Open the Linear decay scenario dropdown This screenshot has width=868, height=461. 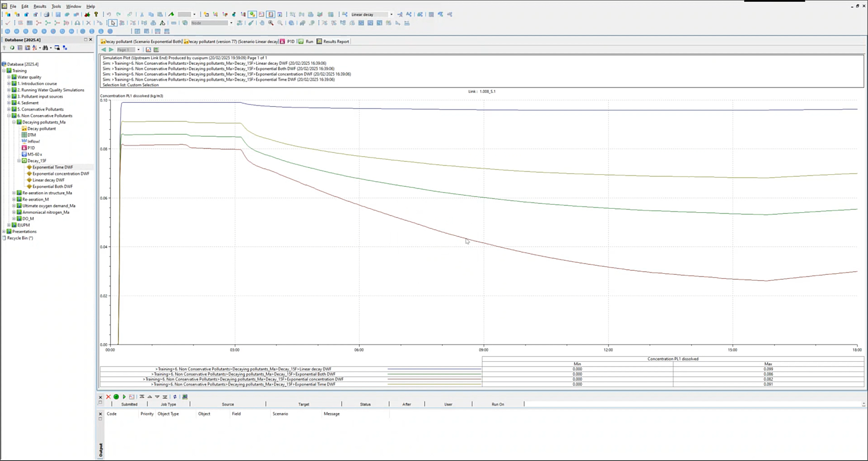[391, 14]
